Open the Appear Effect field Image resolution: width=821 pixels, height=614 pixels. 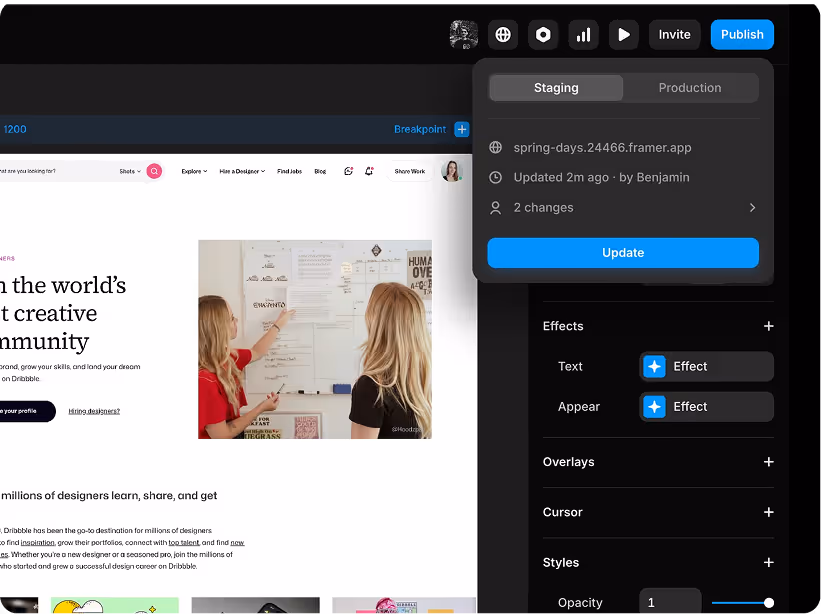(x=706, y=407)
